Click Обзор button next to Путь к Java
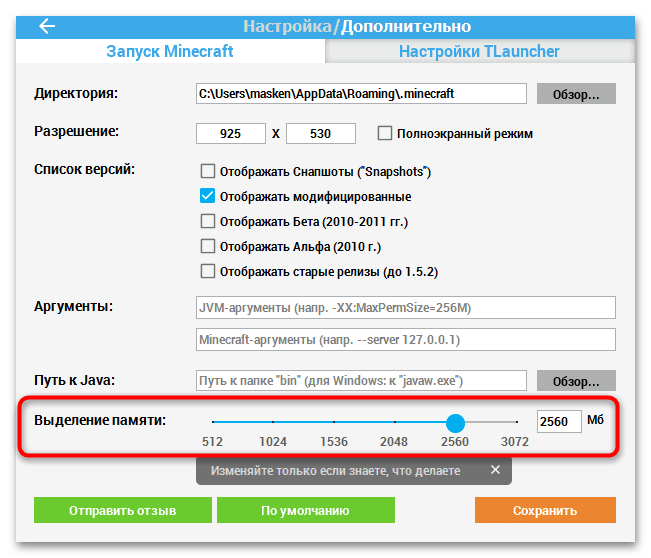651x558 pixels. click(576, 381)
